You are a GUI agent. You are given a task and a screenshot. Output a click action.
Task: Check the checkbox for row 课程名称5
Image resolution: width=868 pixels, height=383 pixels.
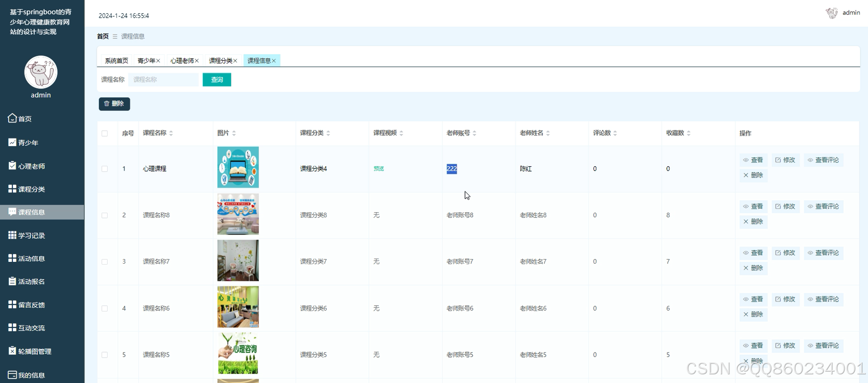[105, 355]
